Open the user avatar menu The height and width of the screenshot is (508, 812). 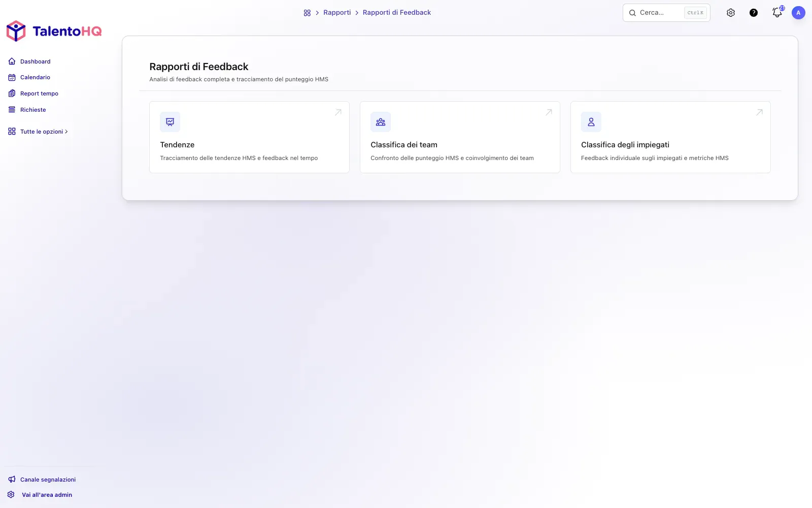pyautogui.click(x=798, y=13)
